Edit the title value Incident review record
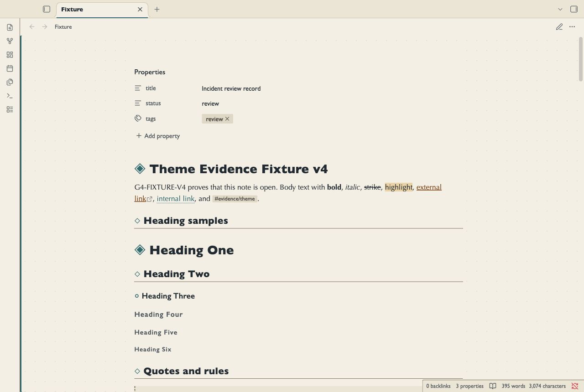 231,88
